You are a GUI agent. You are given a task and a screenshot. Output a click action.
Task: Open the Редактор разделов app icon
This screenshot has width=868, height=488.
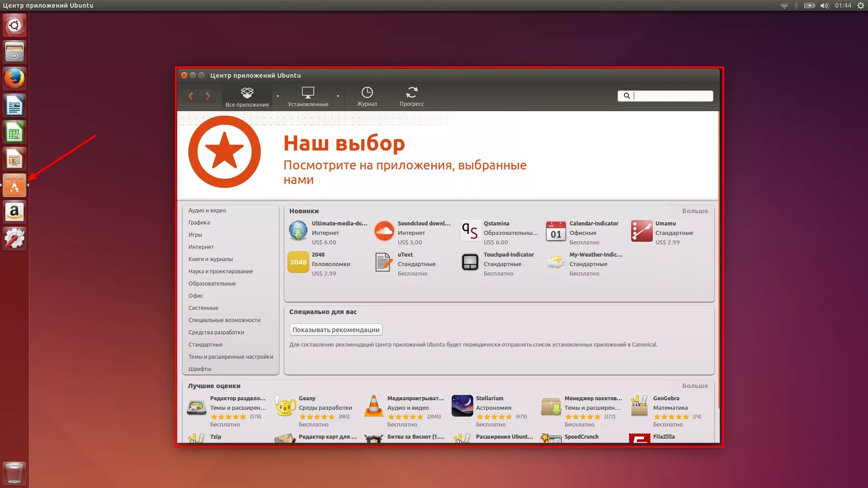coord(197,407)
